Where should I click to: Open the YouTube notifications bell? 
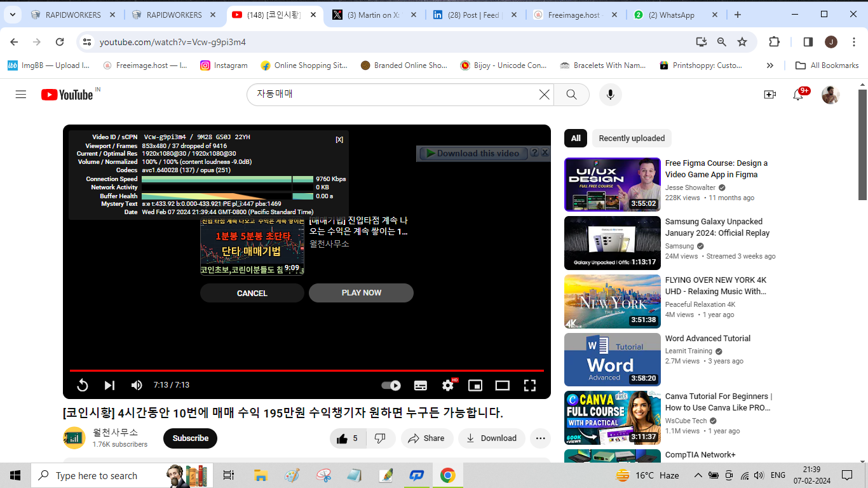(x=798, y=95)
